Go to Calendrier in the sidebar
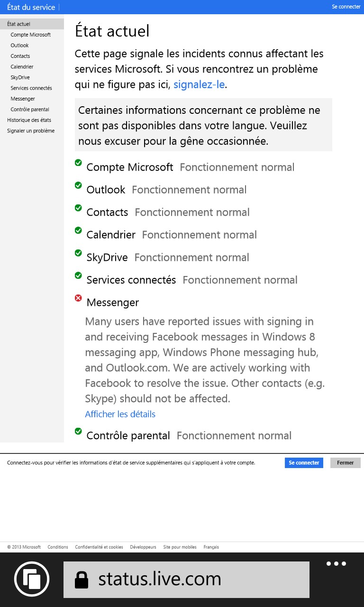The width and height of the screenshot is (364, 607). coord(22,67)
